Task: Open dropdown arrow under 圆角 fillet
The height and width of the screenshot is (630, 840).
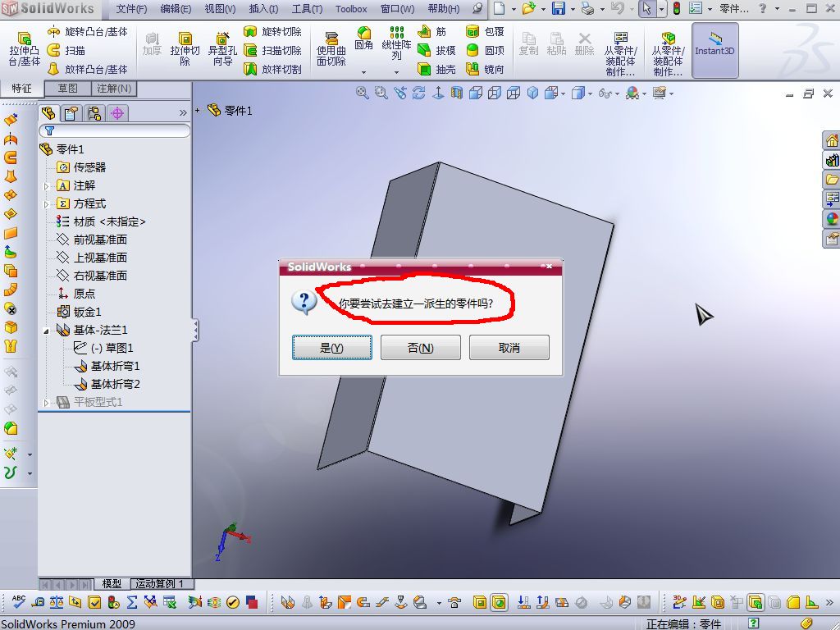Action: click(x=363, y=72)
